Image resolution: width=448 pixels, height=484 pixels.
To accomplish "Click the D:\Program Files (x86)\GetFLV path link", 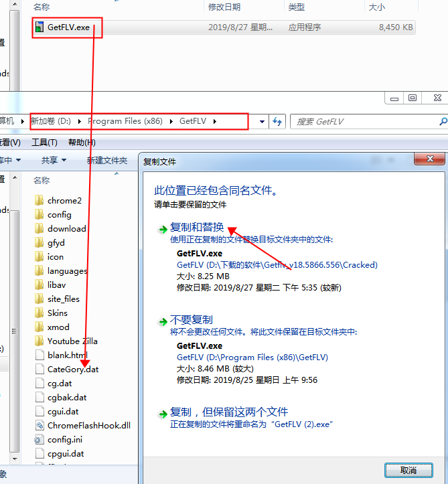I will (x=252, y=357).
